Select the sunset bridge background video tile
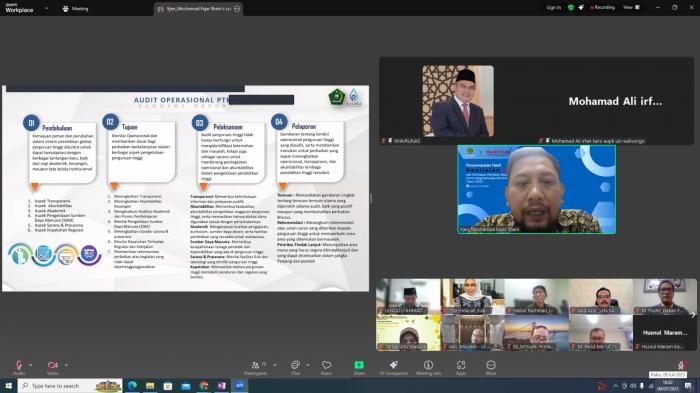Image resolution: width=700 pixels, height=393 pixels. click(x=536, y=333)
